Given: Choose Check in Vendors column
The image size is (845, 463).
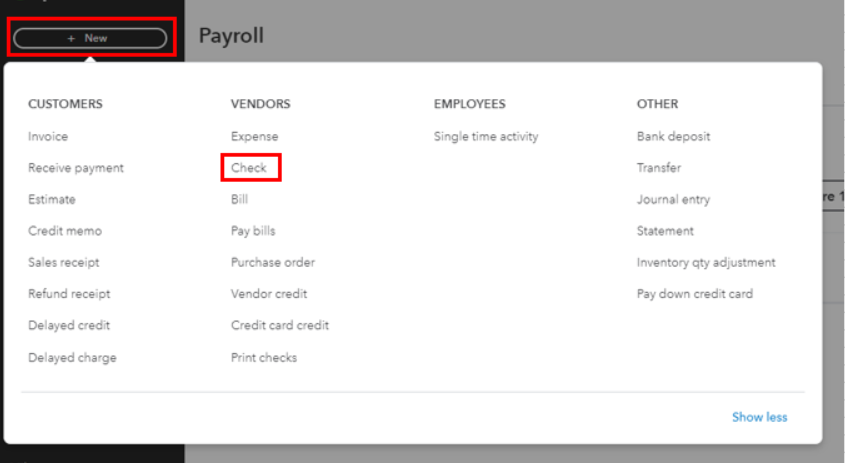Looking at the screenshot, I should [249, 168].
